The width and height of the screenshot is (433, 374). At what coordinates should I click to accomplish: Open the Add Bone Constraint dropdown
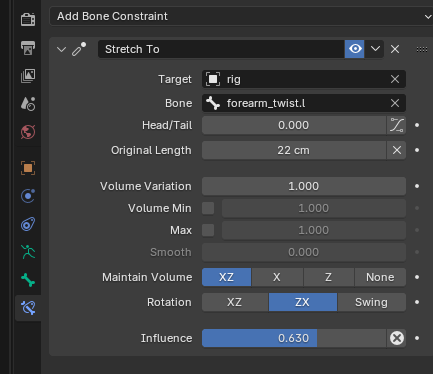241,16
